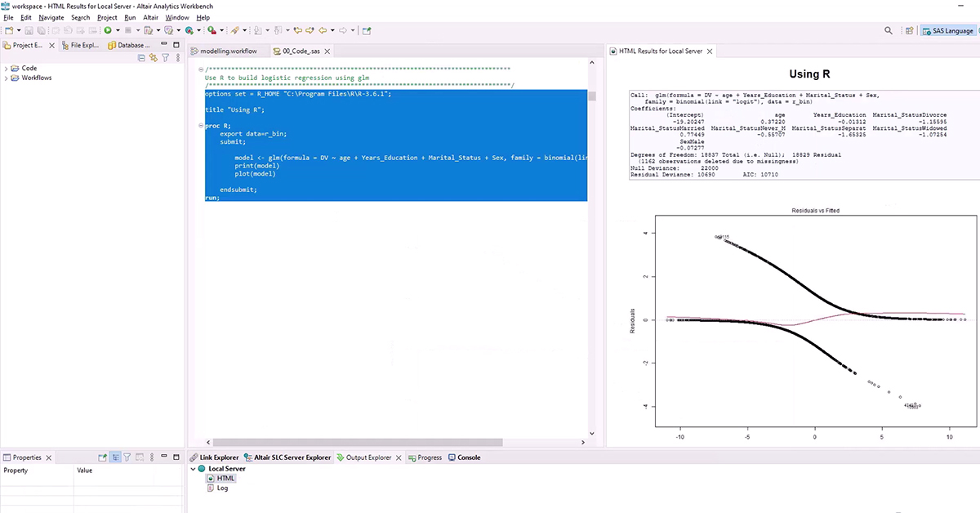Open Project Explorer's three-dot view menu
Image resolution: width=980 pixels, height=513 pixels.
point(178,57)
